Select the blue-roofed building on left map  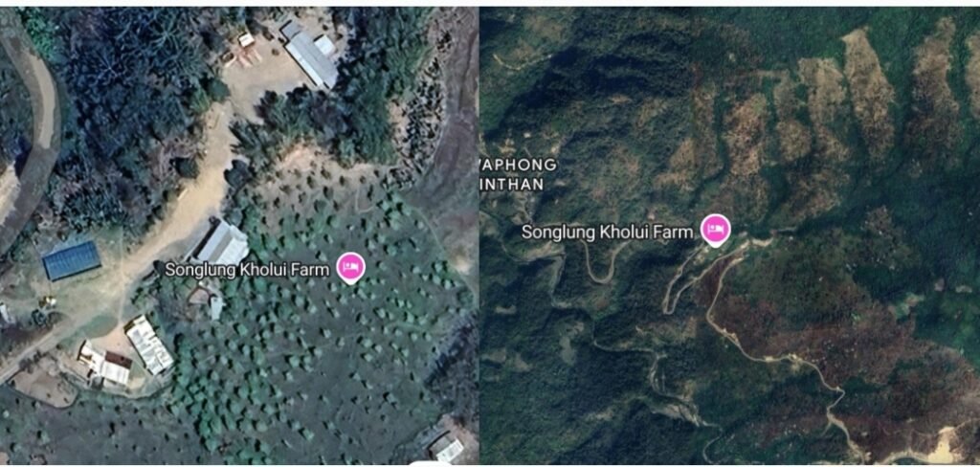(72, 260)
